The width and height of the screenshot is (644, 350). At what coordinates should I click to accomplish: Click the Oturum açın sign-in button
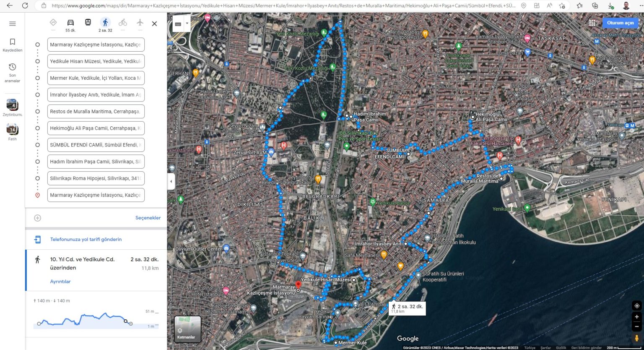620,23
